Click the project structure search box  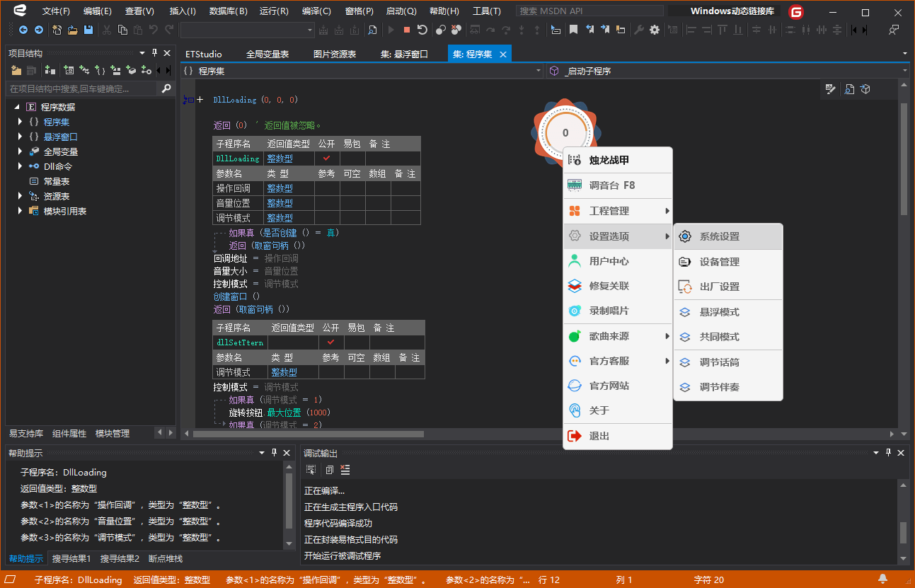(x=83, y=88)
